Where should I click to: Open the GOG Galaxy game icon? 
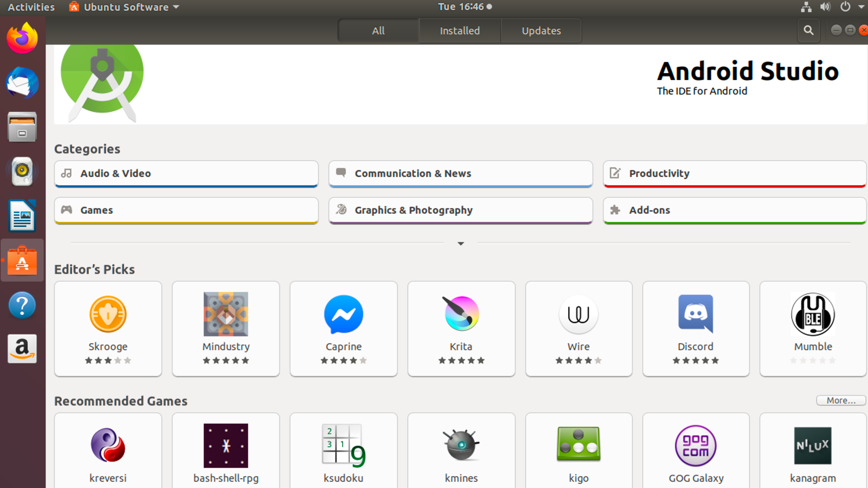coord(695,445)
